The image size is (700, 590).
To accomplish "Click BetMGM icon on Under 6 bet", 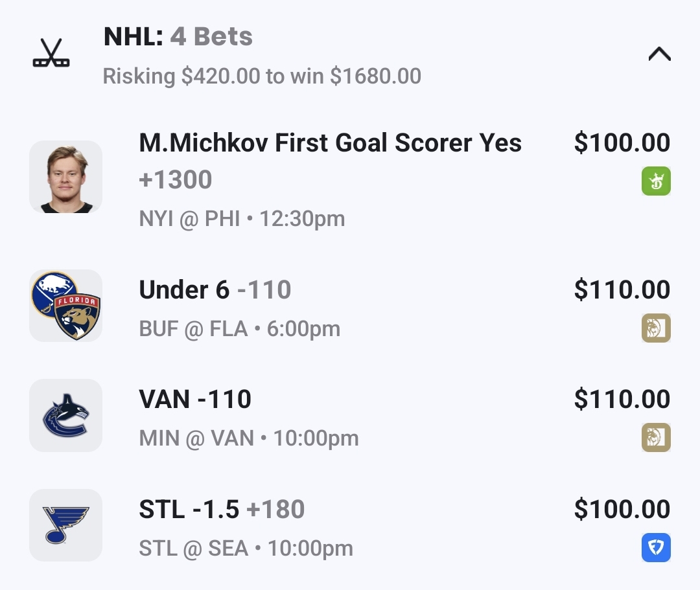I will [x=655, y=328].
